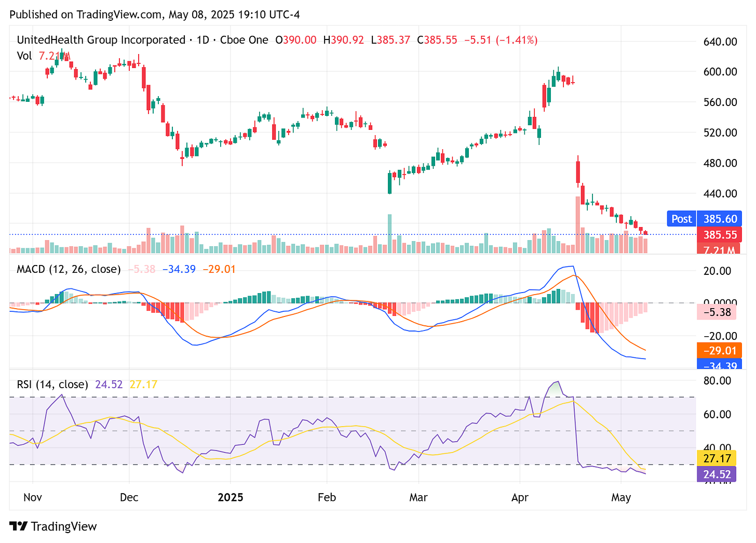Select the 2025 label on the date axis
Screen dimensions: 756x543
(231, 497)
